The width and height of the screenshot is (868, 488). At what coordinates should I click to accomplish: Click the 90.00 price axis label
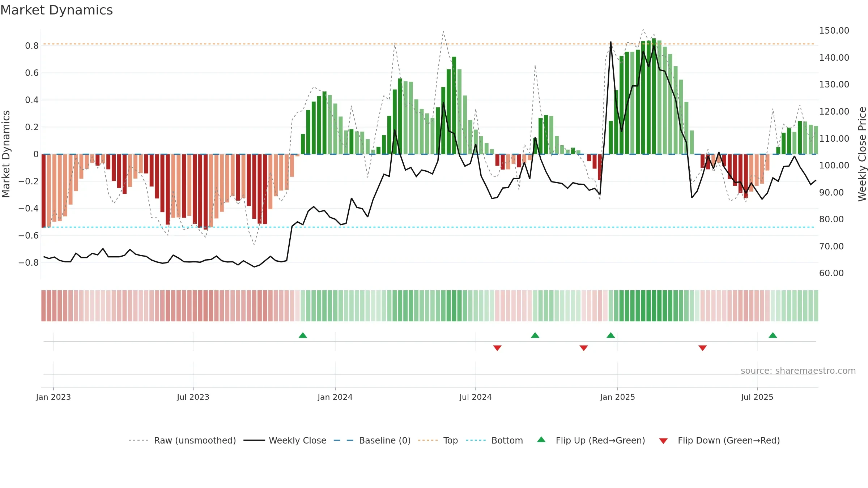click(x=831, y=192)
